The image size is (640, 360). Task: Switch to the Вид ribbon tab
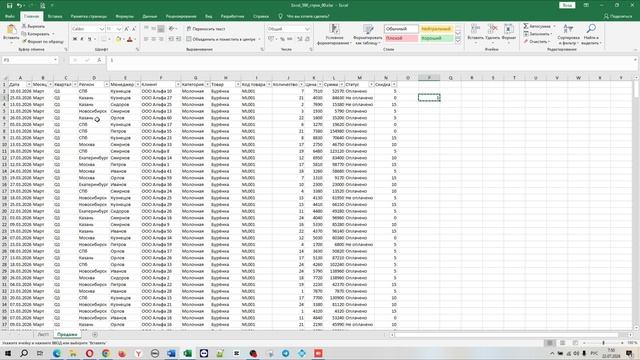click(x=209, y=16)
